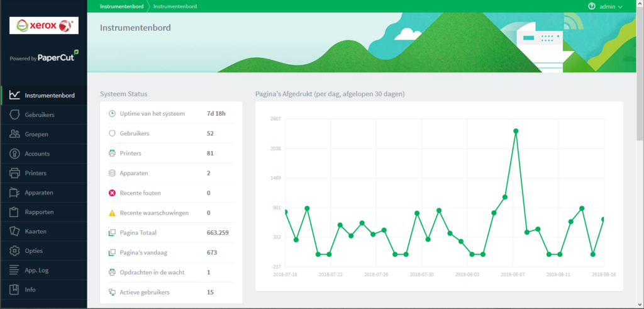Image resolution: width=644 pixels, height=309 pixels.
Task: Click the Pagina's vandaag value 673
Action: pyautogui.click(x=212, y=252)
